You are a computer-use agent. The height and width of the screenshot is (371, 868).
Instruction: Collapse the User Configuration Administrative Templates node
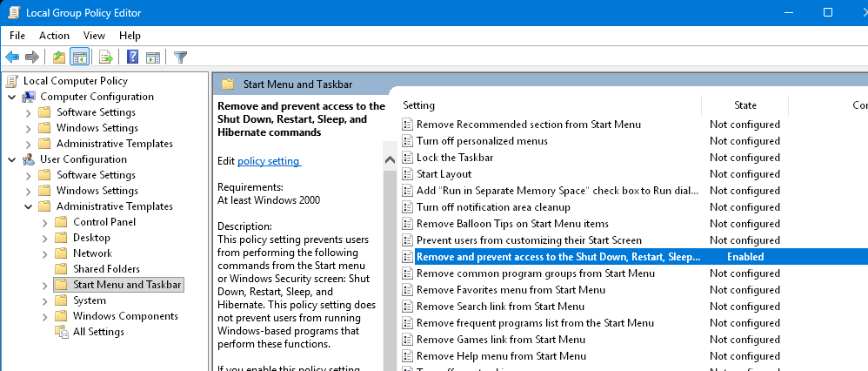(x=28, y=206)
